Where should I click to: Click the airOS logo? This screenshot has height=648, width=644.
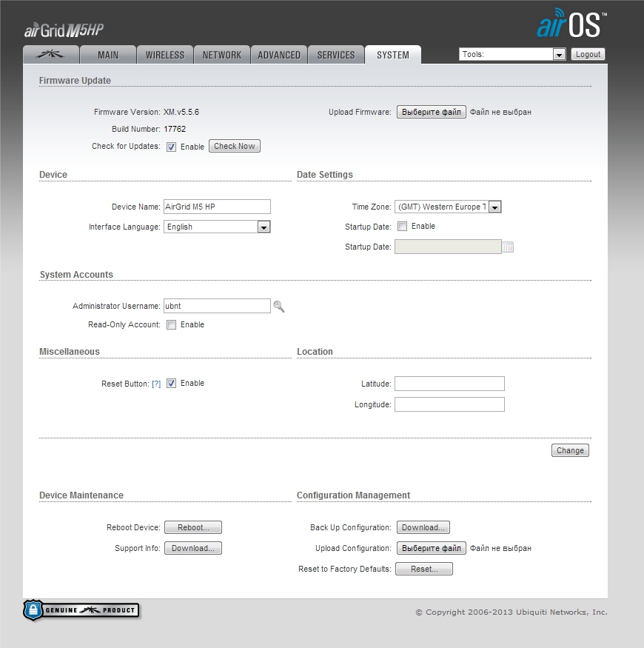tap(571, 24)
